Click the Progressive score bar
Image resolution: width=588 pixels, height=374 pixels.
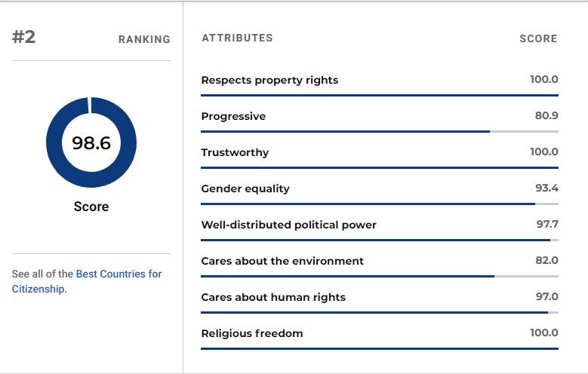tap(380, 131)
